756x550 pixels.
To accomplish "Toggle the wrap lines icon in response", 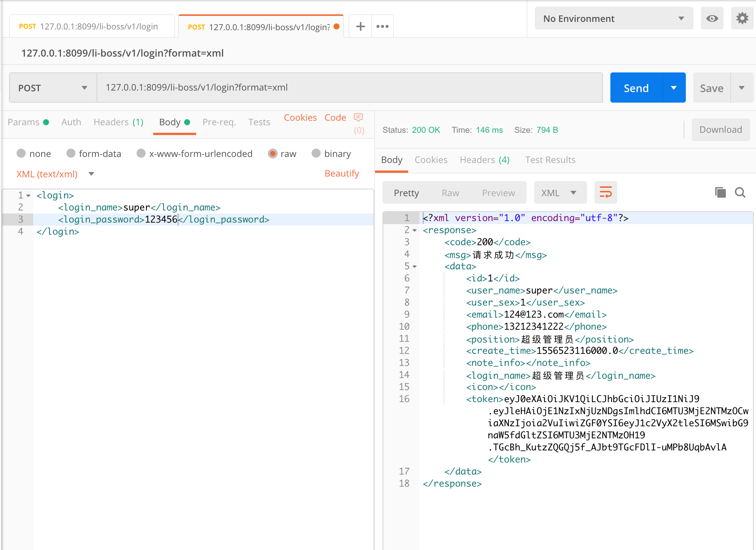I will (605, 192).
